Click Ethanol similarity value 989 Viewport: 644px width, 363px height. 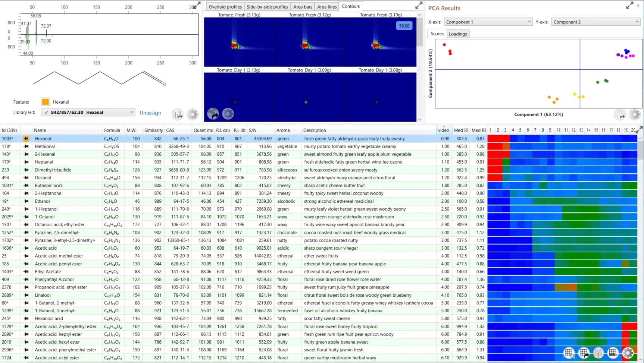click(x=158, y=201)
